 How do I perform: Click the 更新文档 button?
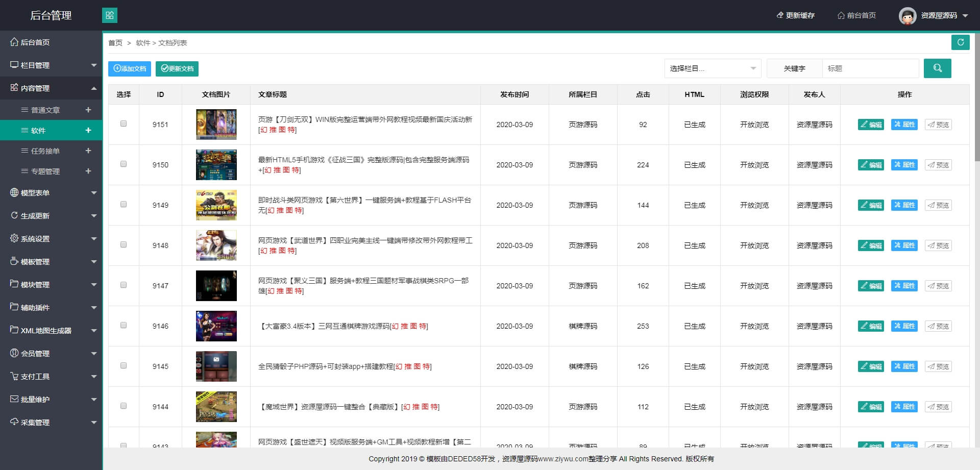click(x=177, y=68)
